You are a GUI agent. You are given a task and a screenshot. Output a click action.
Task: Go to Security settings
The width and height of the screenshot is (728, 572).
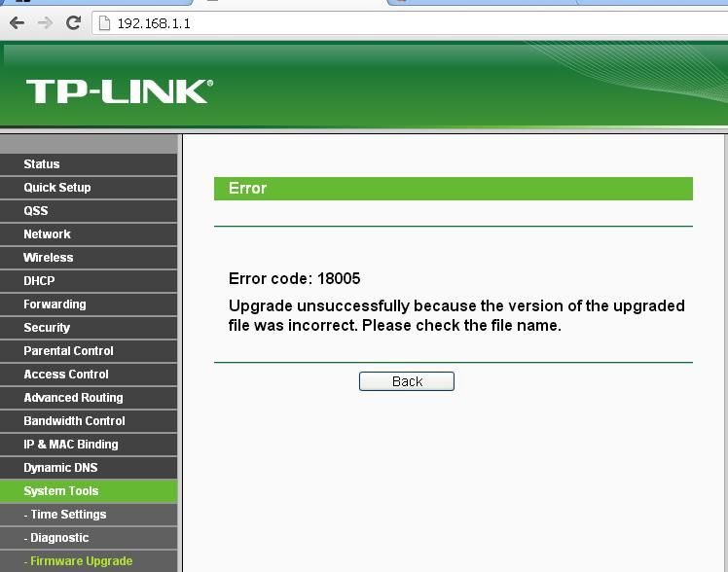pyautogui.click(x=47, y=328)
